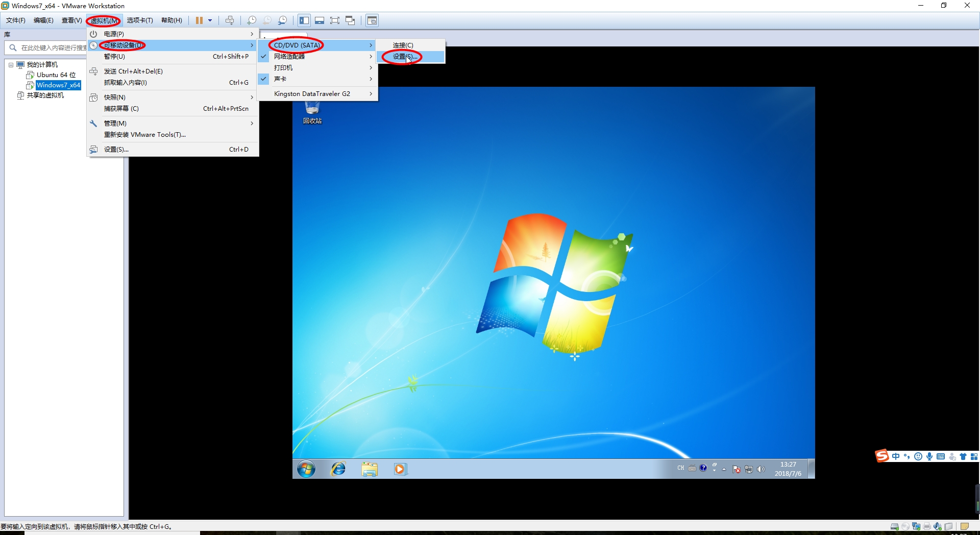
Task: Click the microphone voice input IME icon
Action: [x=929, y=456]
